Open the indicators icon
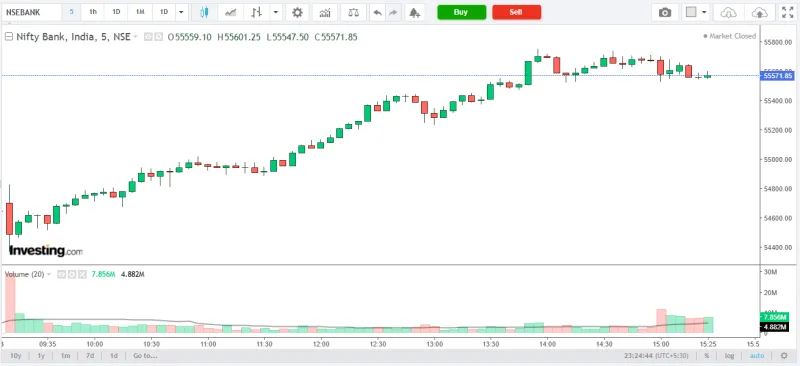800x366 pixels. coord(325,12)
